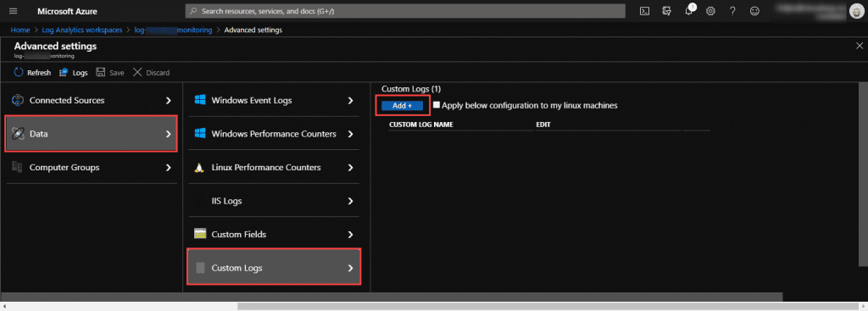The width and height of the screenshot is (868, 311).
Task: Enable apply configuration to linux machines
Action: pyautogui.click(x=437, y=104)
